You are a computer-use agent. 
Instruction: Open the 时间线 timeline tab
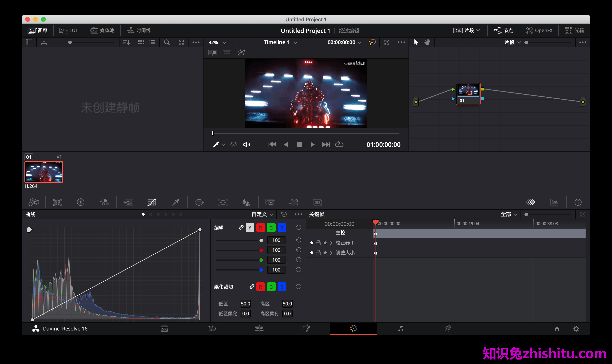click(x=138, y=30)
